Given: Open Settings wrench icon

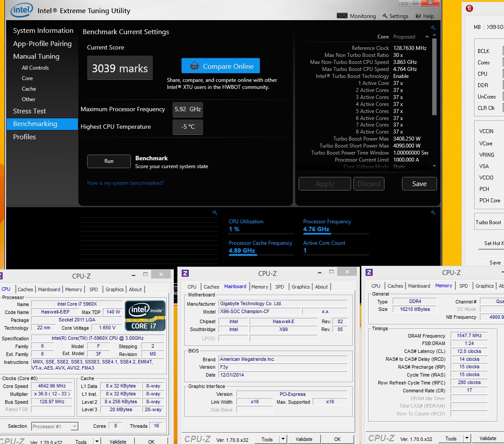Looking at the screenshot, I should tap(385, 16).
